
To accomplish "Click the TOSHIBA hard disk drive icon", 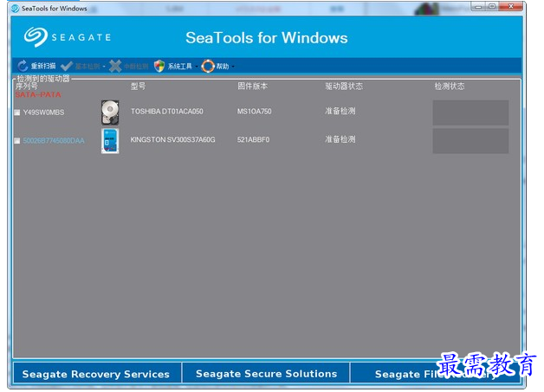I will (x=110, y=112).
